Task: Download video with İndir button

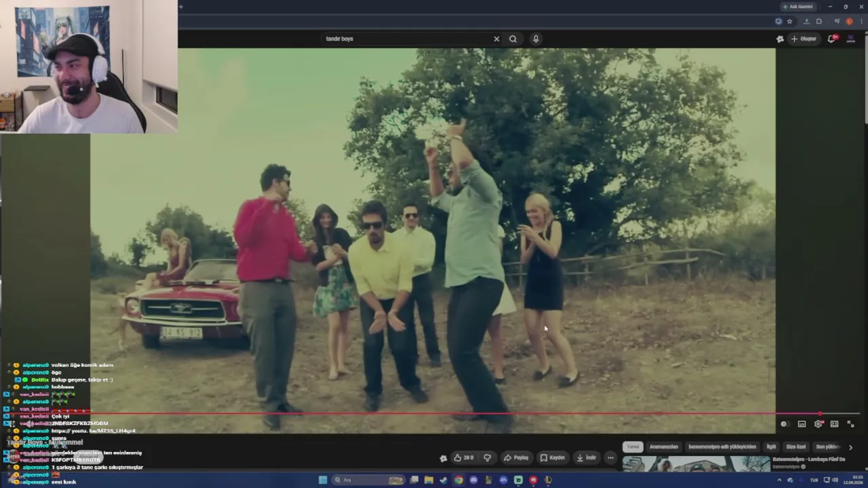Action: coord(587,457)
